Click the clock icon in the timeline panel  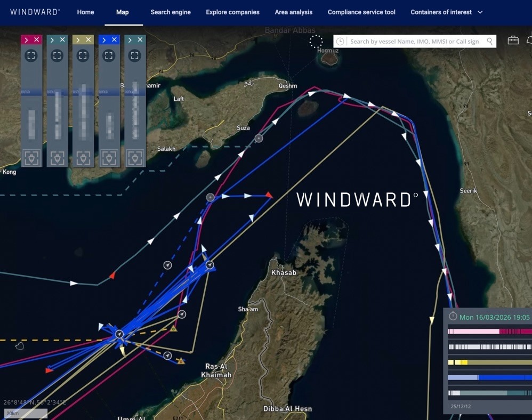454,317
